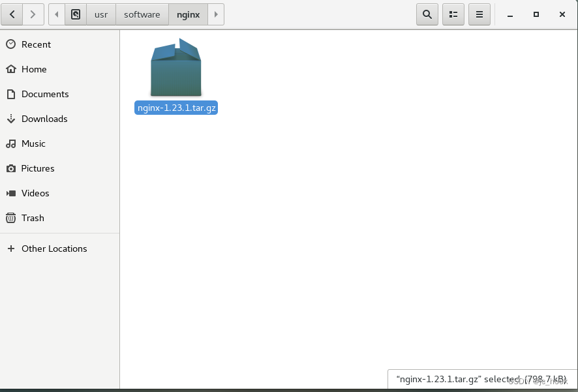
Task: Click the status bar showing nginx-1.23.1.tar.gz selected
Action: pyautogui.click(x=483, y=379)
